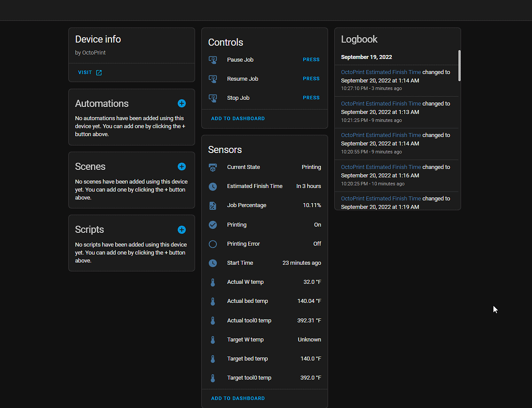532x408 pixels.
Task: Click the 23 minutes ago start value
Action: coord(302,263)
